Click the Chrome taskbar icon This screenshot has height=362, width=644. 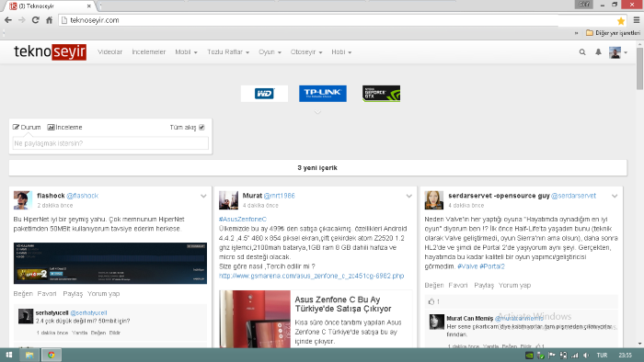point(52,355)
